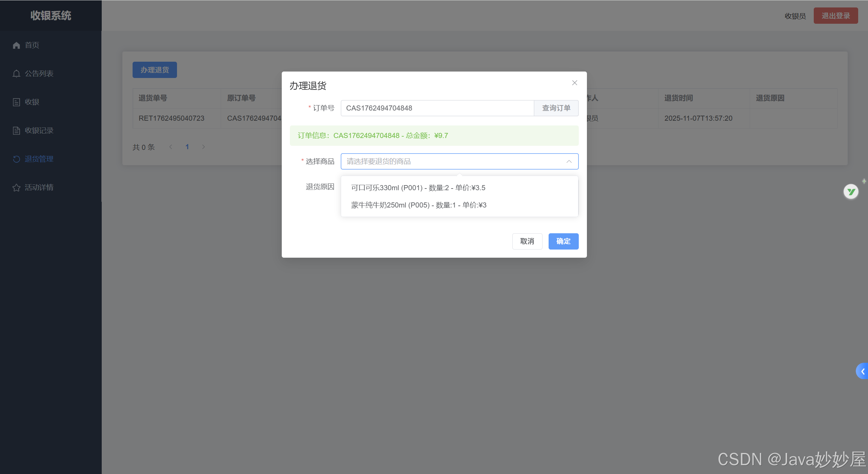
Task: Click the blue side panel collapse arrow
Action: pyautogui.click(x=863, y=371)
